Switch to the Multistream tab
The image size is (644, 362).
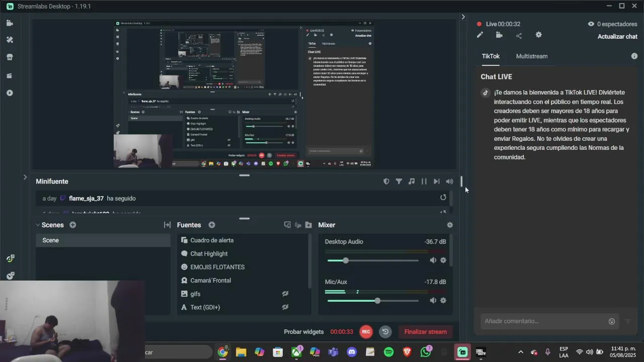532,56
